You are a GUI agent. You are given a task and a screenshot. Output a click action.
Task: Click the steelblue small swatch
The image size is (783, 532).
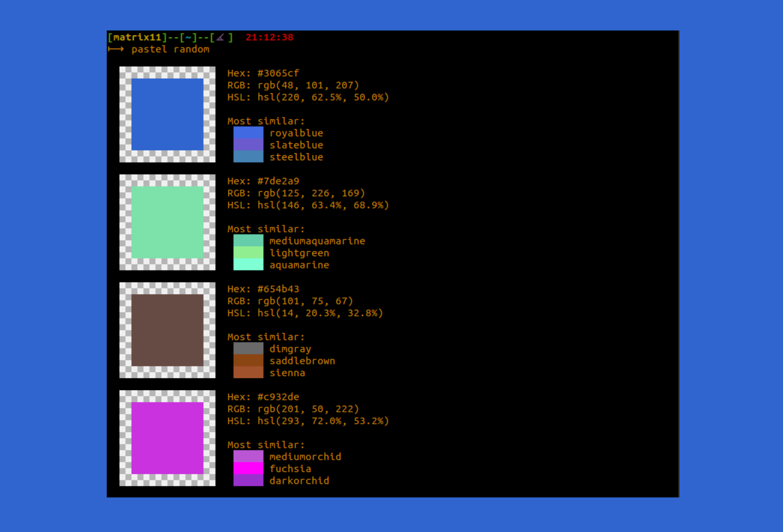[x=248, y=157]
